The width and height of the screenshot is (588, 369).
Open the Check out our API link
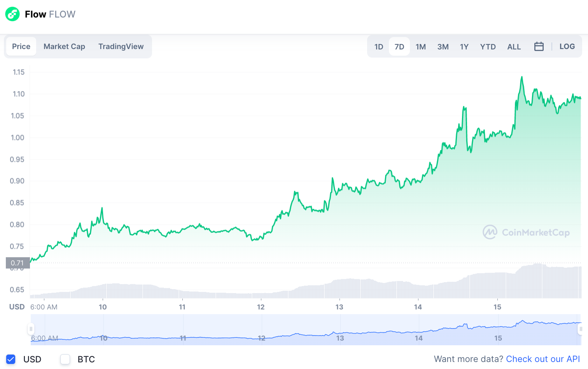543,359
